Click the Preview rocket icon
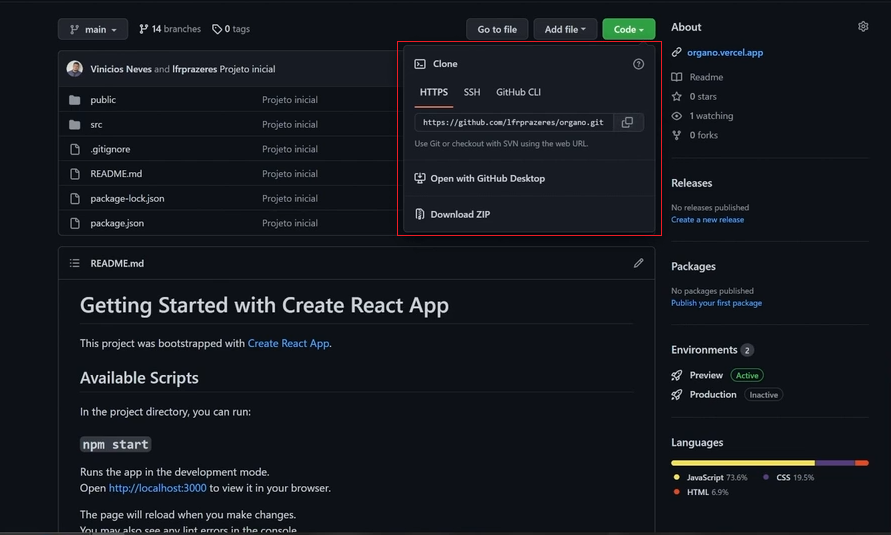 tap(677, 375)
